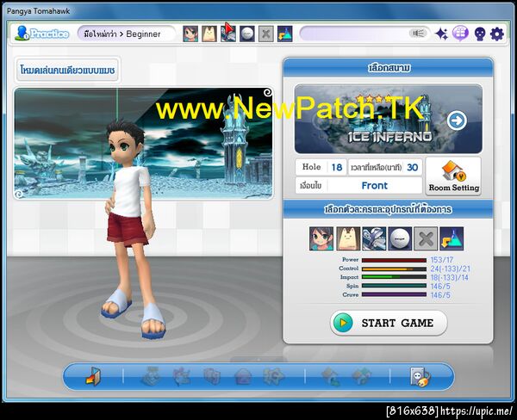Click the Impact stat bar
This screenshot has height=420, width=517.
click(x=394, y=277)
